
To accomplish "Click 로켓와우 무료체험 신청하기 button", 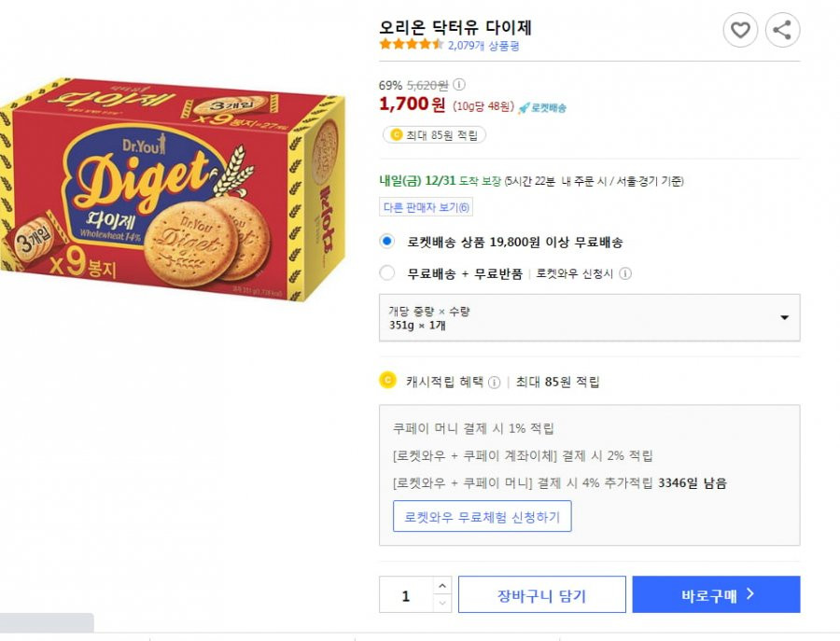I will coord(483,516).
